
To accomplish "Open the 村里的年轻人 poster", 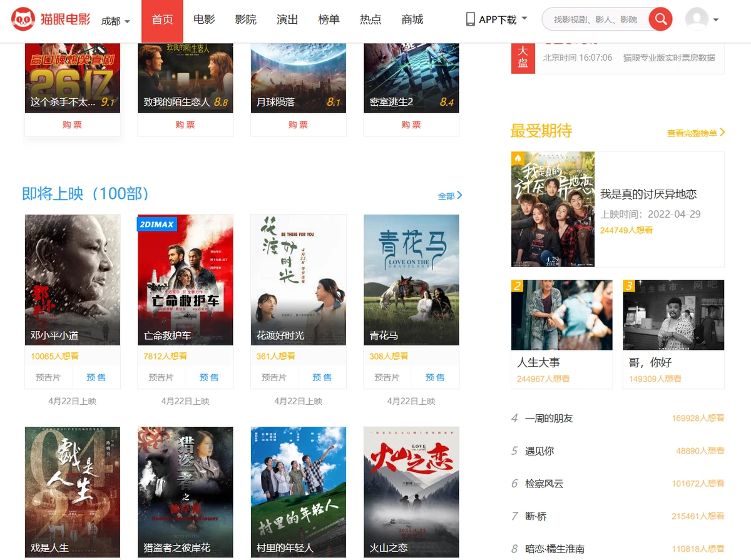I will coord(299,492).
